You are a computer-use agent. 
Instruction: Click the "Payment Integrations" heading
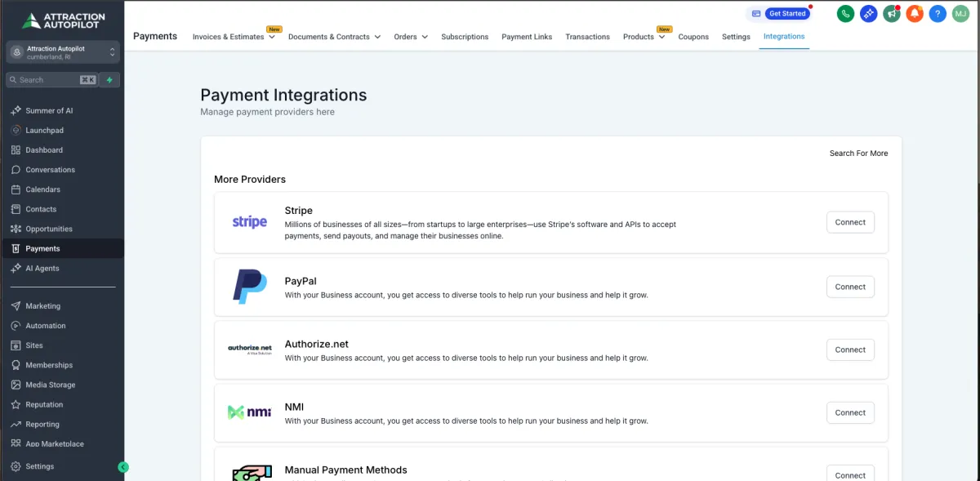[x=283, y=95]
